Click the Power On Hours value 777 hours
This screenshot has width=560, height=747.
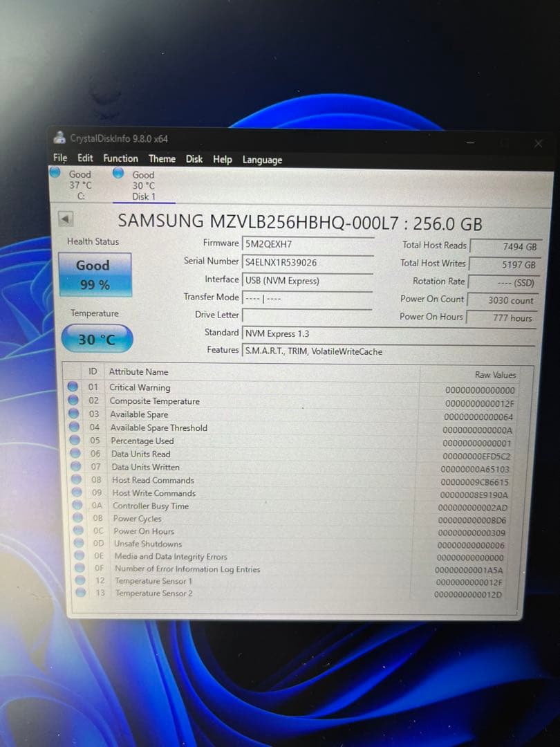pyautogui.click(x=501, y=317)
